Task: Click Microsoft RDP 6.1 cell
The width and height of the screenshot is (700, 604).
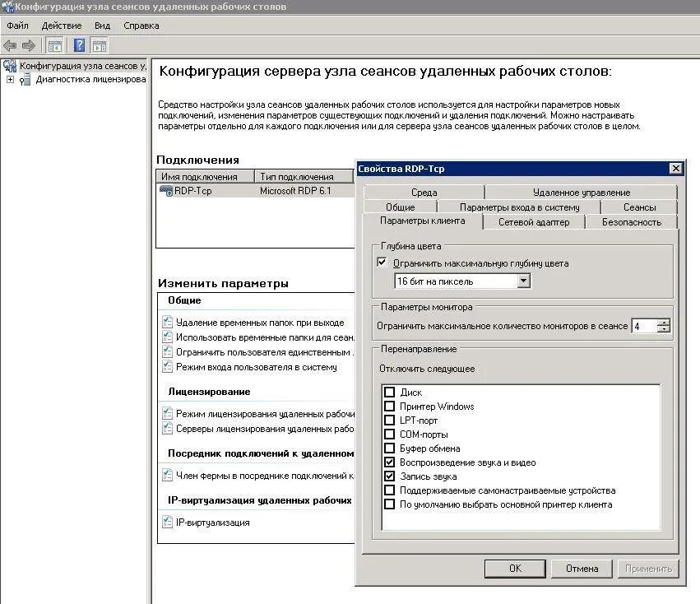Action: (295, 191)
